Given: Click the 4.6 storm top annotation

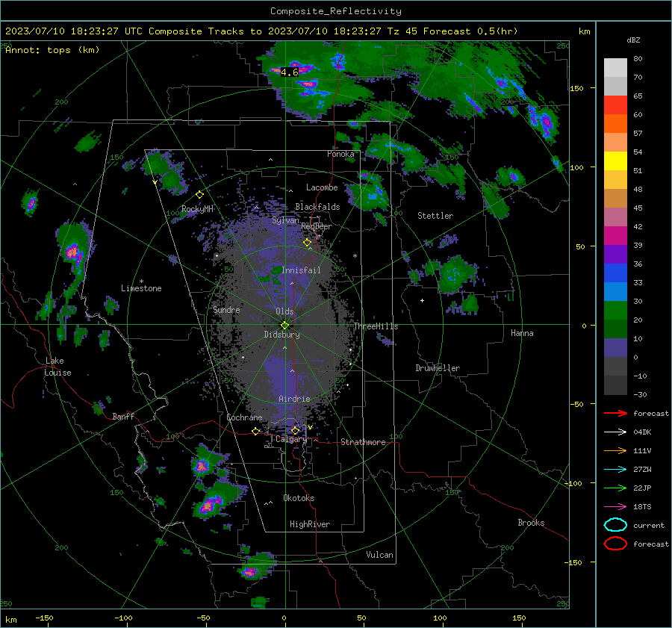Looking at the screenshot, I should click(x=289, y=72).
